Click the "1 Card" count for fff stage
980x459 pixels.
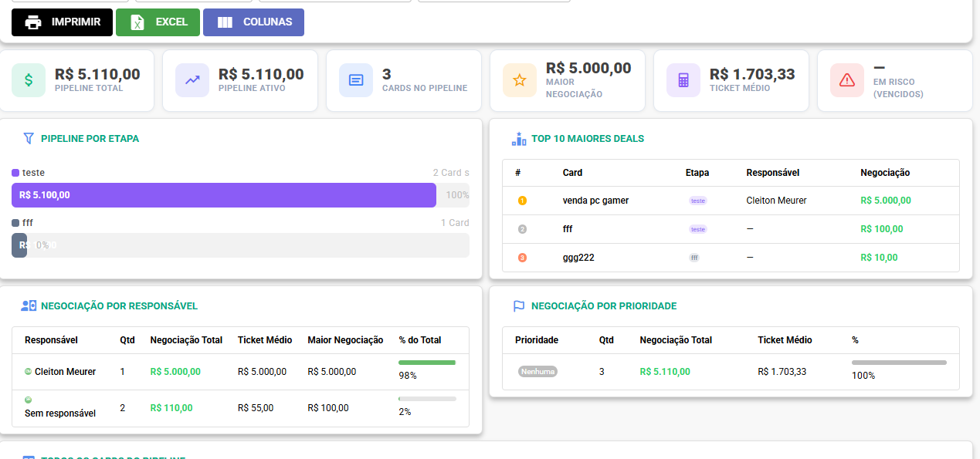[455, 223]
